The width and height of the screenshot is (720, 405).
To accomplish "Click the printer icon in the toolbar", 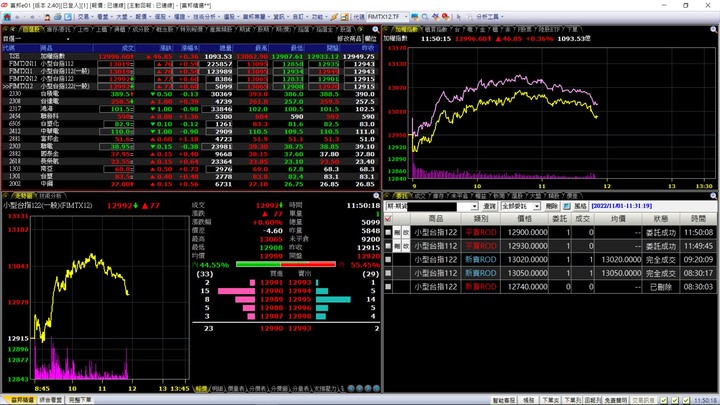I will [x=57, y=17].
